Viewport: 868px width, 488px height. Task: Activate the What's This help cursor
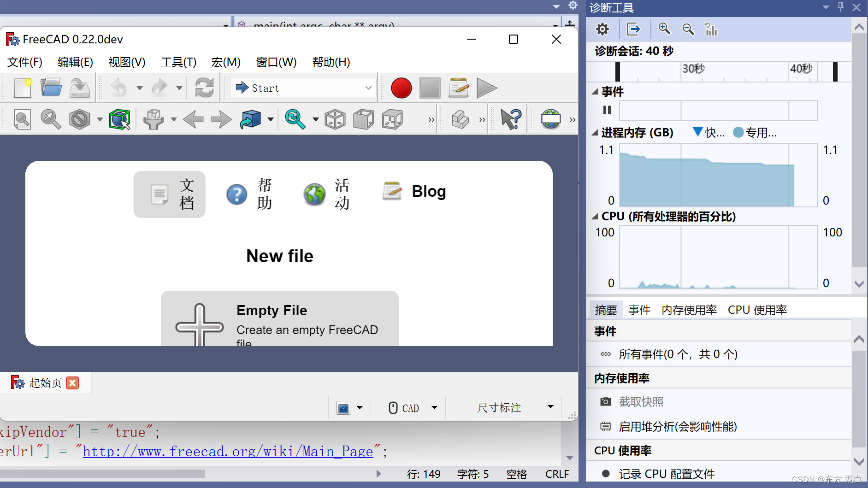point(508,119)
